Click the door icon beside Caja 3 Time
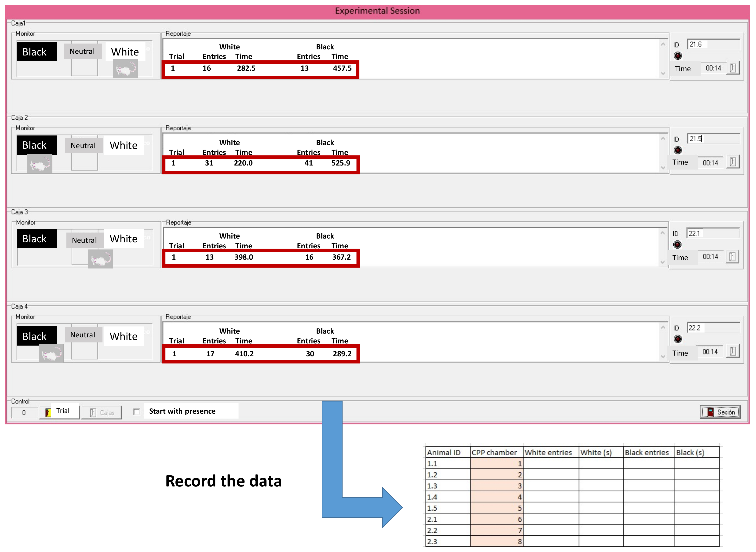The image size is (756, 552). pyautogui.click(x=732, y=257)
